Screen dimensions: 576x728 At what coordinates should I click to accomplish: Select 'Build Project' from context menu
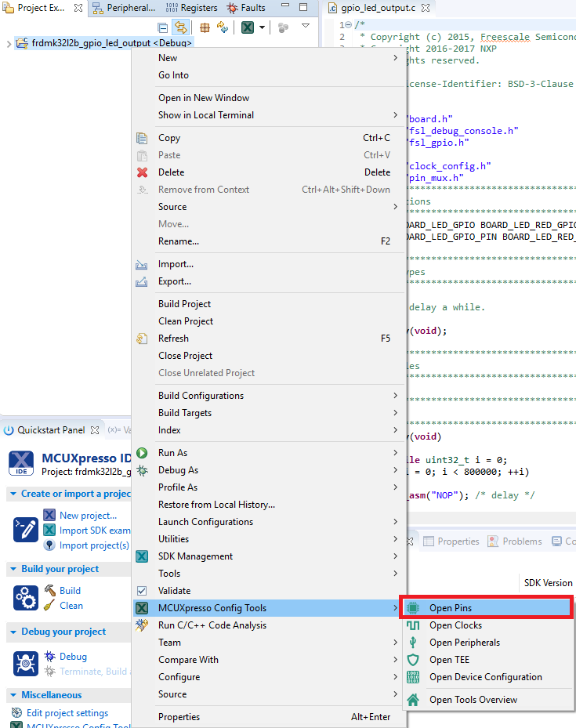[x=184, y=304]
